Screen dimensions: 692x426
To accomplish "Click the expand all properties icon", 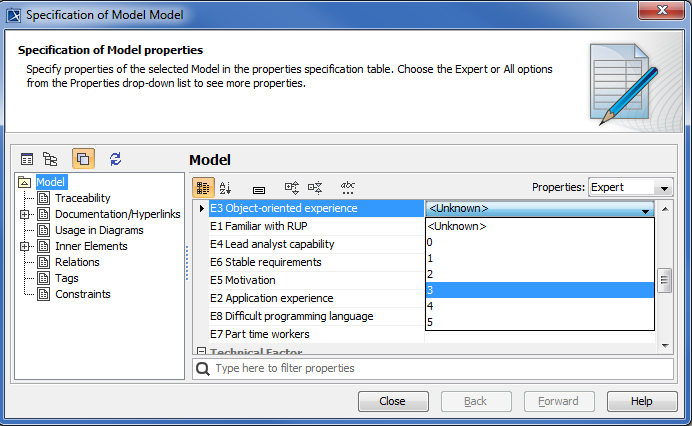I will pyautogui.click(x=292, y=187).
